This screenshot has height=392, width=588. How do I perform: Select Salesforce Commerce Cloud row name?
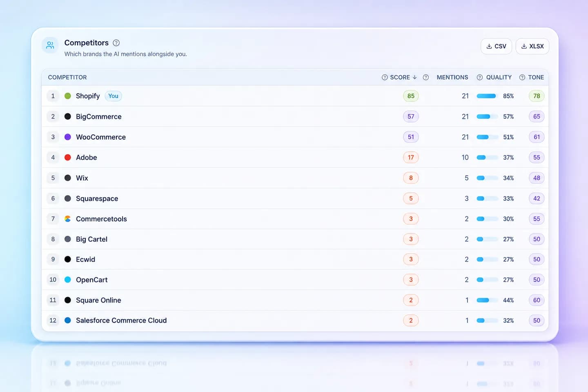[121, 321]
